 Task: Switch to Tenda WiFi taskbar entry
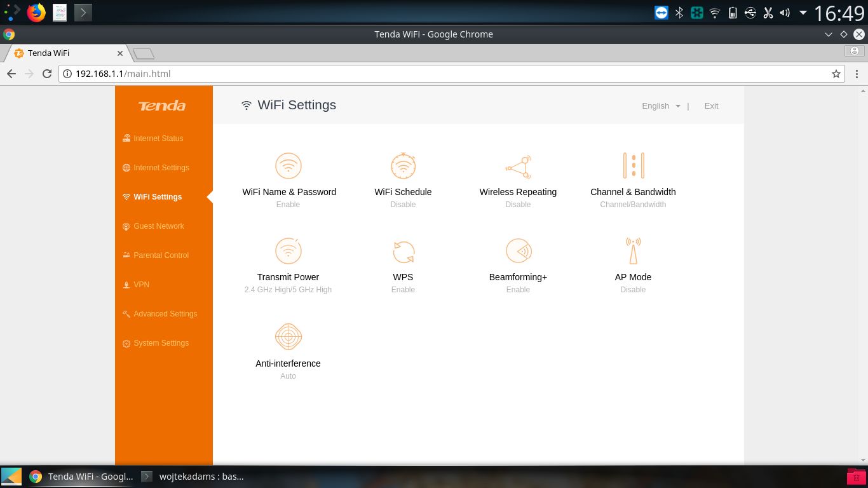coord(81,477)
